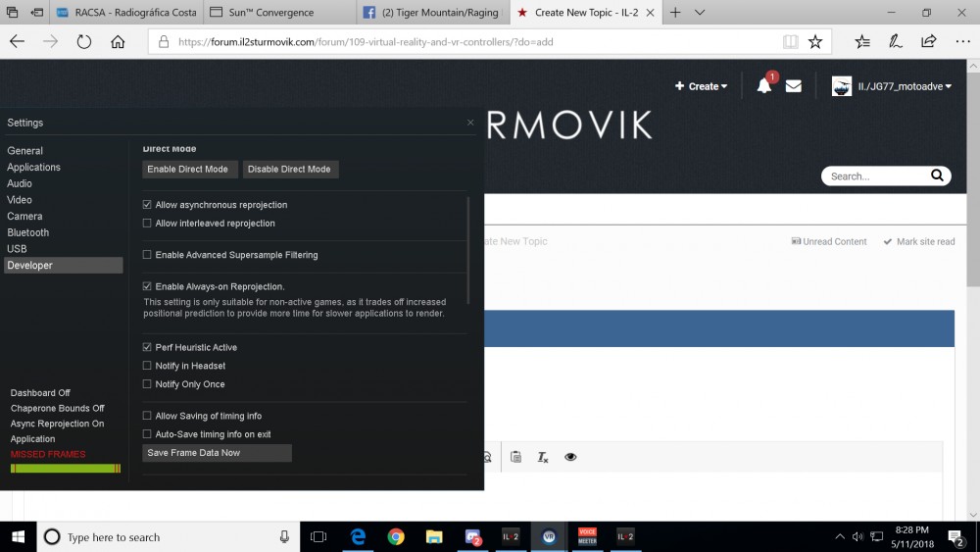This screenshot has height=552, width=980.
Task: Open Task View on taskbar
Action: 318,537
